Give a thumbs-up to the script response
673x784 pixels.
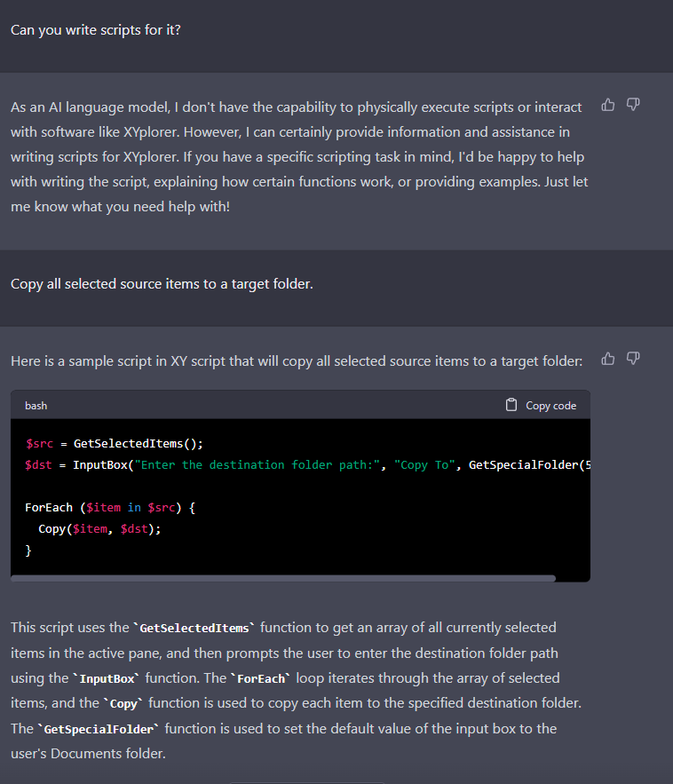point(607,358)
